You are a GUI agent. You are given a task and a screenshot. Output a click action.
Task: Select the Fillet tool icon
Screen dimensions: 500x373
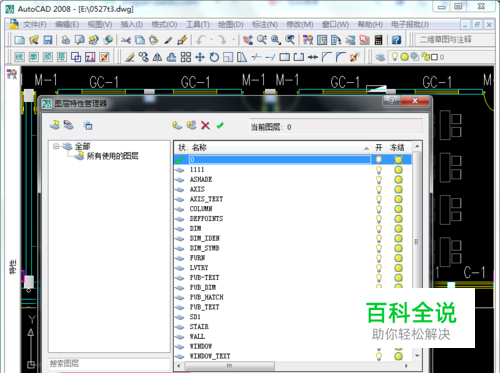(x=341, y=57)
